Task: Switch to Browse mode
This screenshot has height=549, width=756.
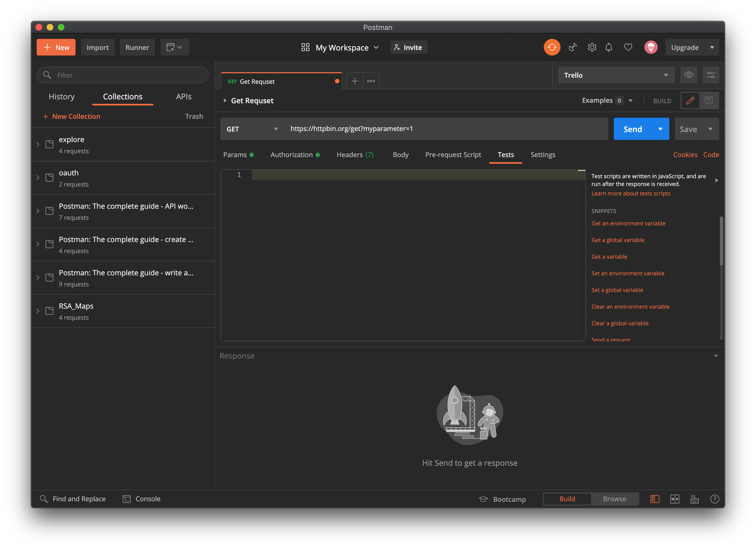Action: tap(614, 499)
